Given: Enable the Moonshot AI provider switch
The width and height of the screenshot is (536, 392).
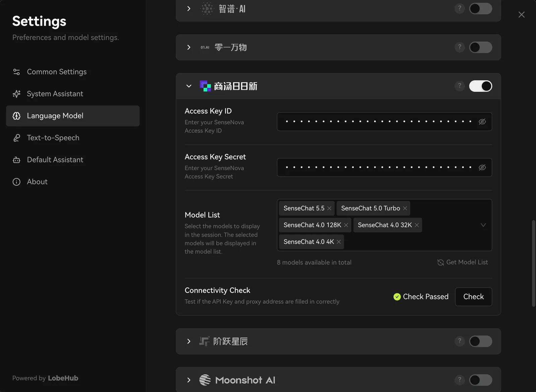Looking at the screenshot, I should pos(480,380).
